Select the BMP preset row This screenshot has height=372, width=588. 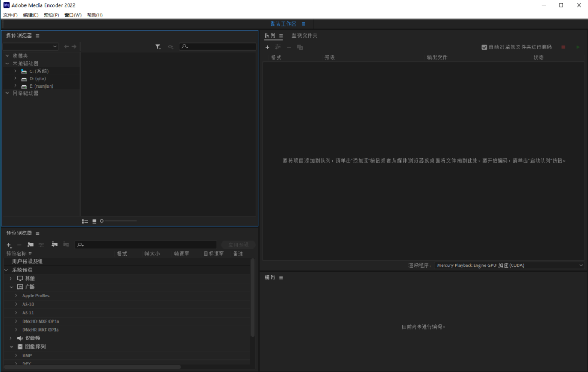point(127,356)
